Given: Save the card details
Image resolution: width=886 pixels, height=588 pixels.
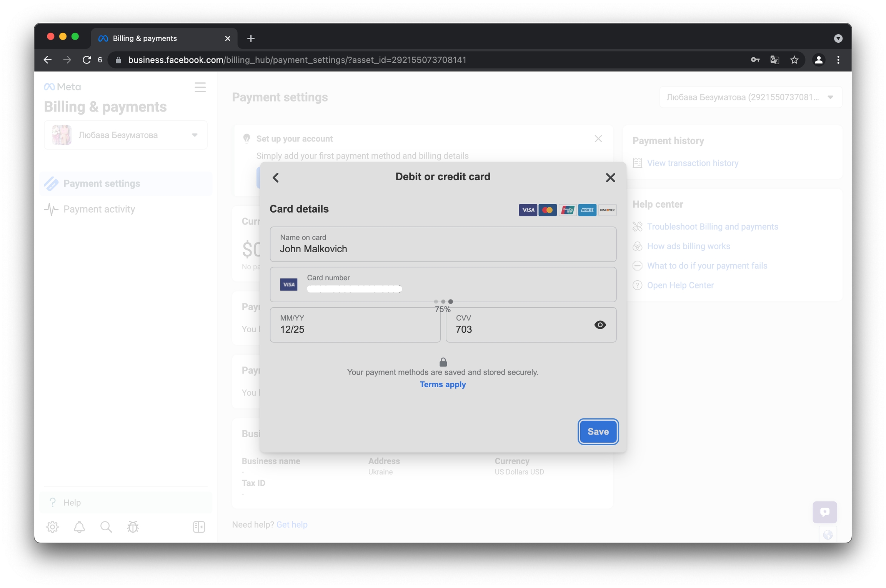Looking at the screenshot, I should 598,431.
